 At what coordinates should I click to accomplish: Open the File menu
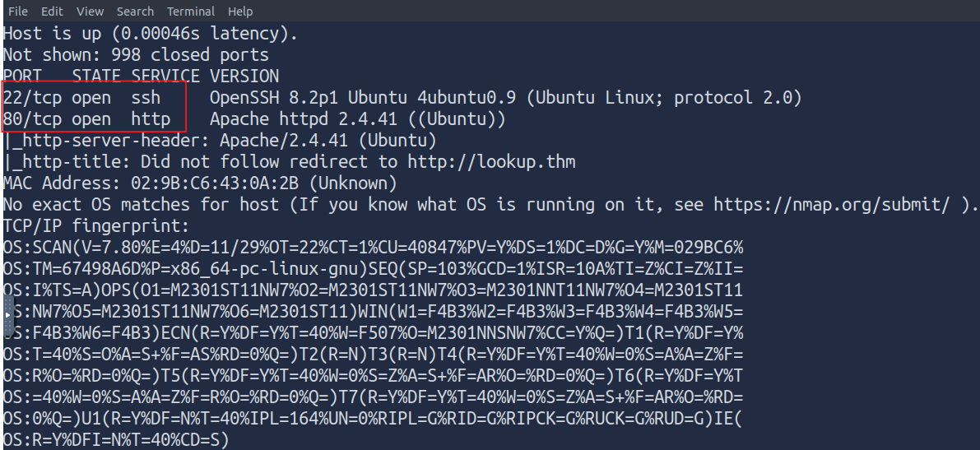click(x=17, y=12)
